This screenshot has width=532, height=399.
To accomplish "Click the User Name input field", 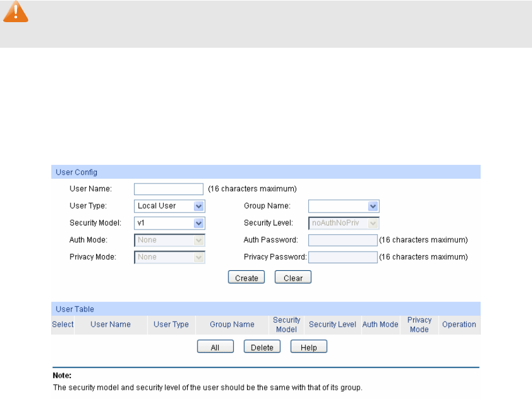I will (168, 189).
